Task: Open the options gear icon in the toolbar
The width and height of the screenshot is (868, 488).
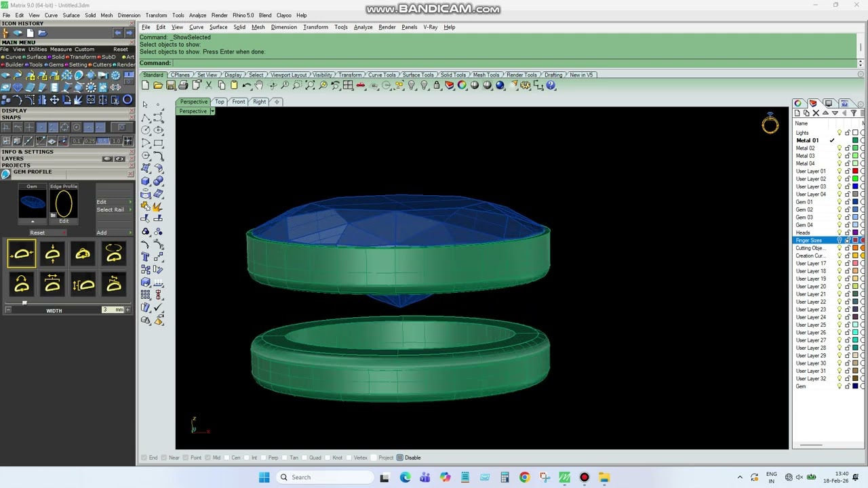Action: (x=526, y=85)
